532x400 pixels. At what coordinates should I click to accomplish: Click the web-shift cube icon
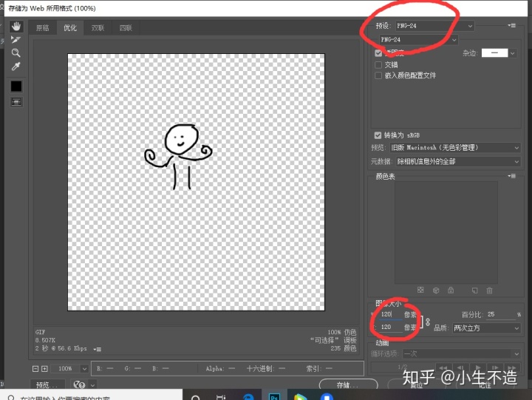coord(436,291)
